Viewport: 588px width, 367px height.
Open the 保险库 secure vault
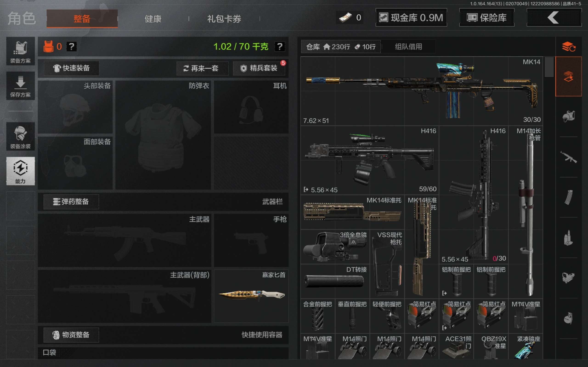click(486, 17)
